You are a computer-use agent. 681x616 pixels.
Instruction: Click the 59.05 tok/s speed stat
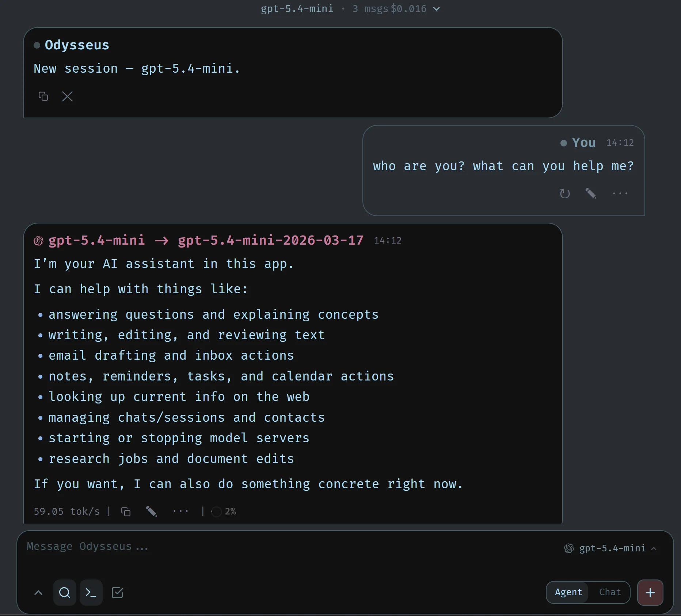pos(67,512)
